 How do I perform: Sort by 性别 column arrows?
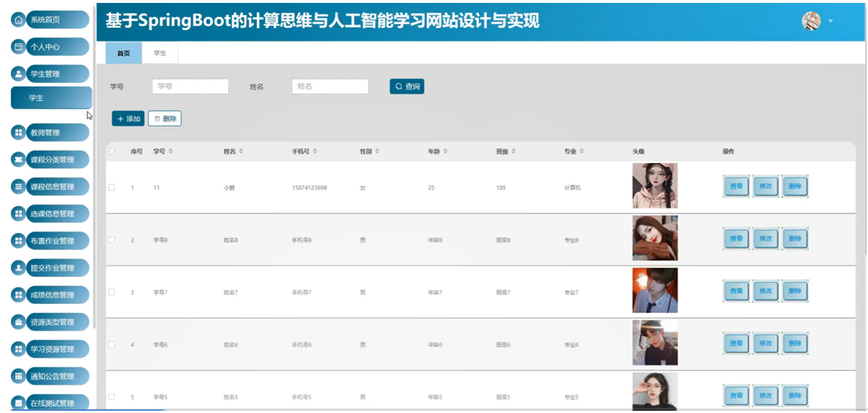(377, 151)
